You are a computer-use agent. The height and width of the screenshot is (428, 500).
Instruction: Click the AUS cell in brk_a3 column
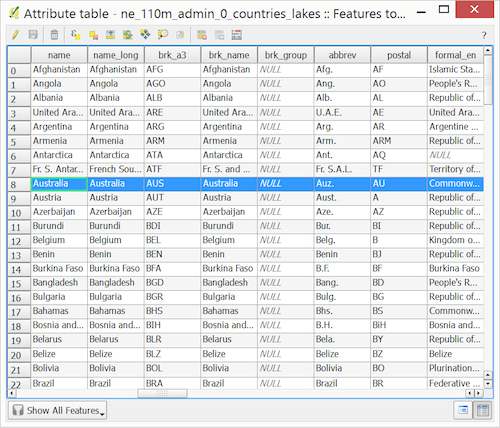[x=172, y=184]
